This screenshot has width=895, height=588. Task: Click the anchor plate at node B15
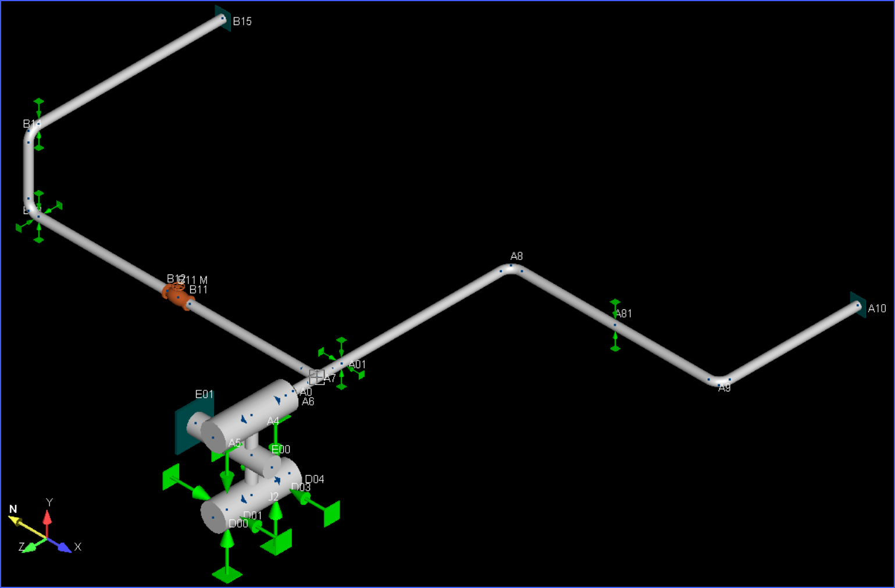tap(223, 19)
